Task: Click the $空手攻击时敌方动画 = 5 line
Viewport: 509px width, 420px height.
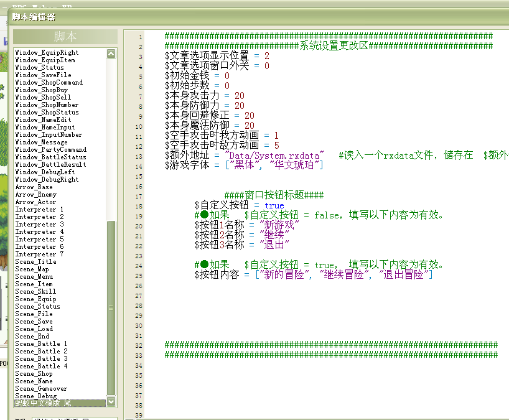Action: tap(222, 146)
